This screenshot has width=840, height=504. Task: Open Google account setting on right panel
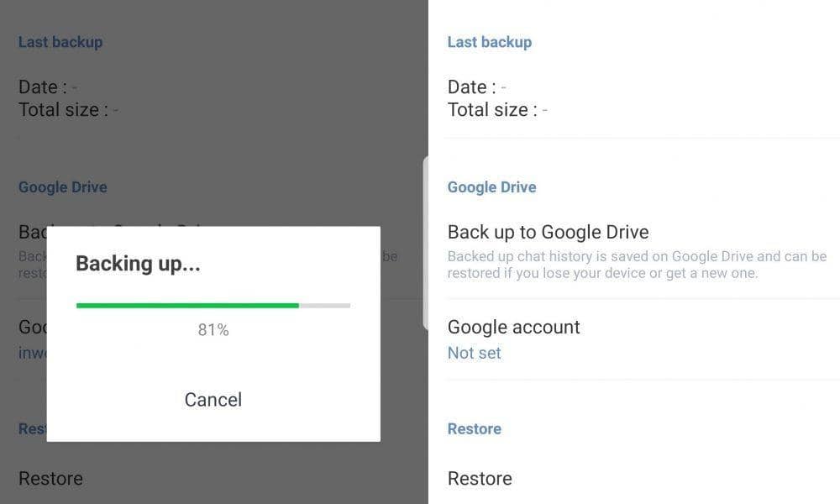(x=513, y=327)
